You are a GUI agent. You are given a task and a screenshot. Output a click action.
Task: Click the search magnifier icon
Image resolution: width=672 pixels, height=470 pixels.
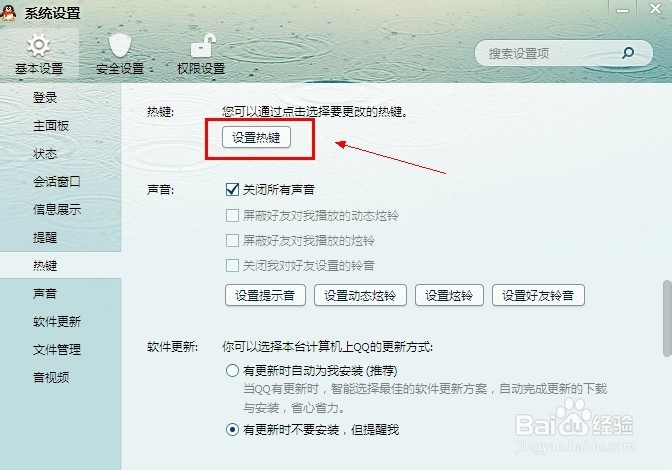click(x=628, y=53)
